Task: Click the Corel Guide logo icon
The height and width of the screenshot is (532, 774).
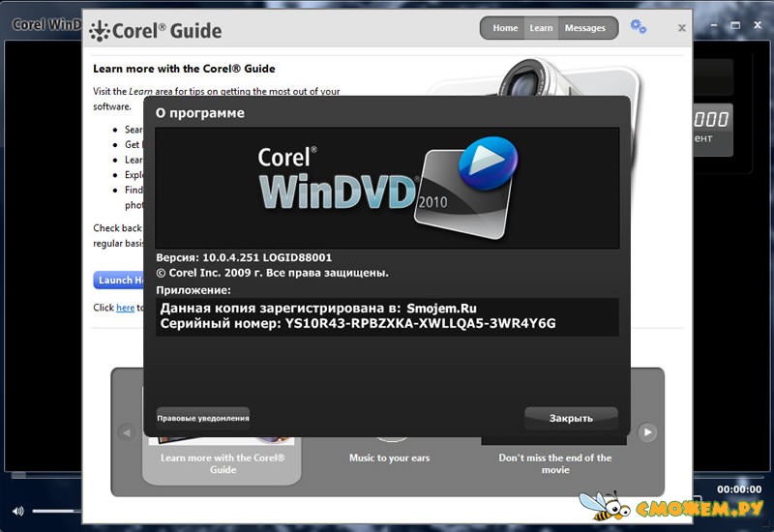Action: (x=100, y=31)
